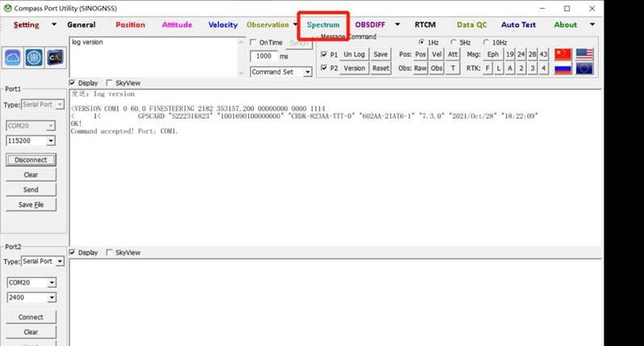
Task: Click Port2 Connect button
Action: pos(31,317)
